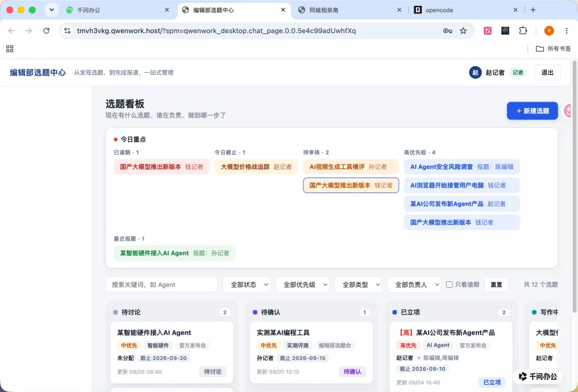Open a new browser tab with the plus icon

pos(533,10)
